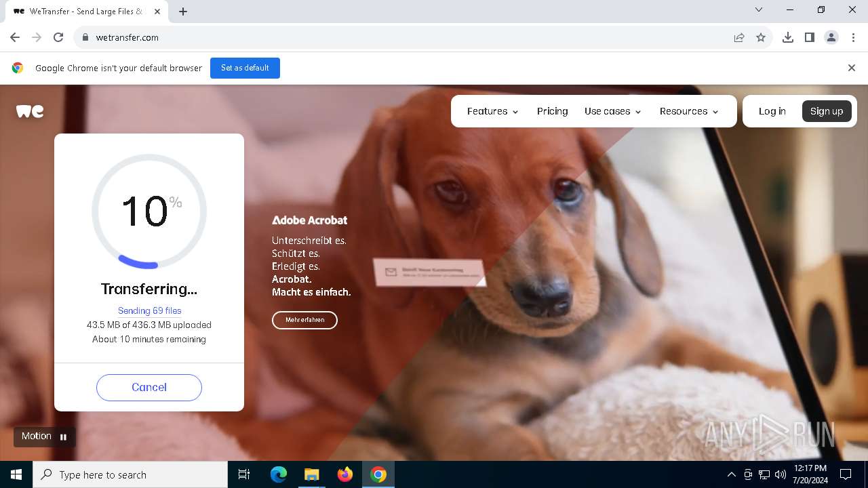Expand the Use cases menu
Viewport: 868px width, 488px height.
[x=613, y=111]
